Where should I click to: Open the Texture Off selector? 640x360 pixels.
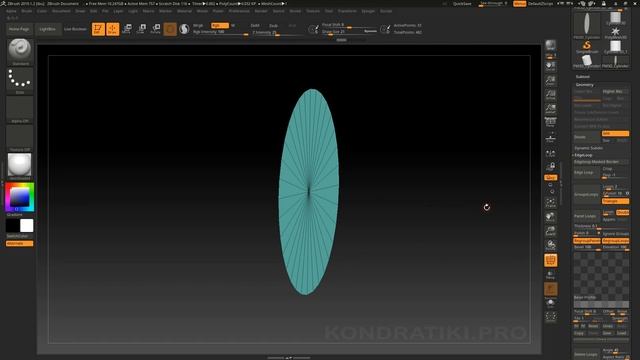[x=20, y=138]
